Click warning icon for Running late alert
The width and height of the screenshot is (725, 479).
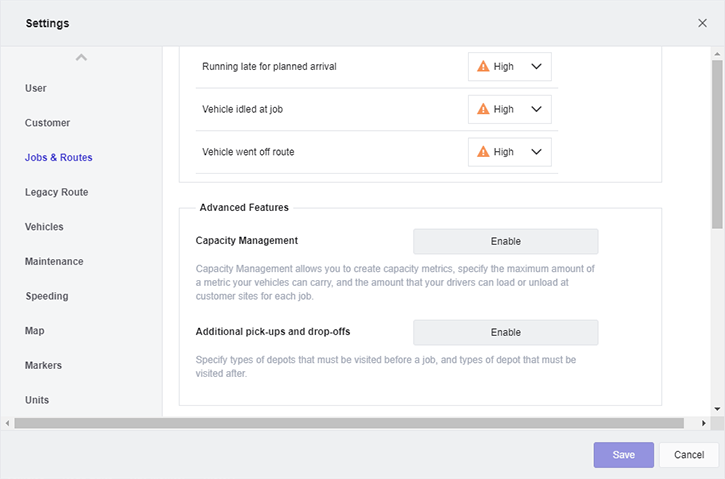(x=483, y=67)
